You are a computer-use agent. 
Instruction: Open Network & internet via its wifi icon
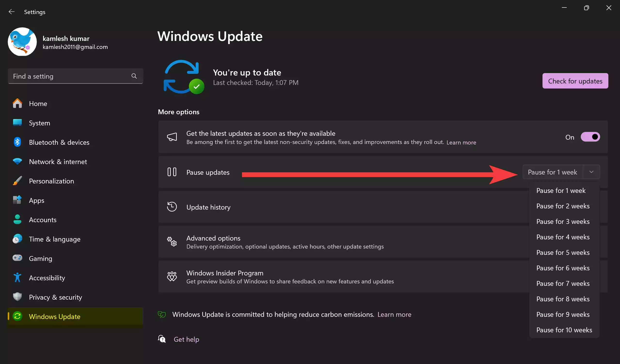point(17,162)
